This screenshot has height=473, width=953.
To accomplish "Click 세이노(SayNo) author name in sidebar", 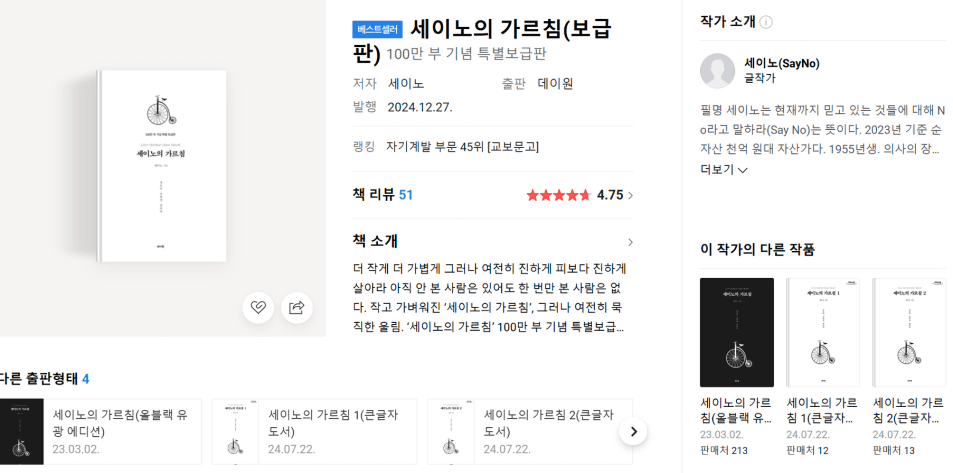I will (782, 63).
